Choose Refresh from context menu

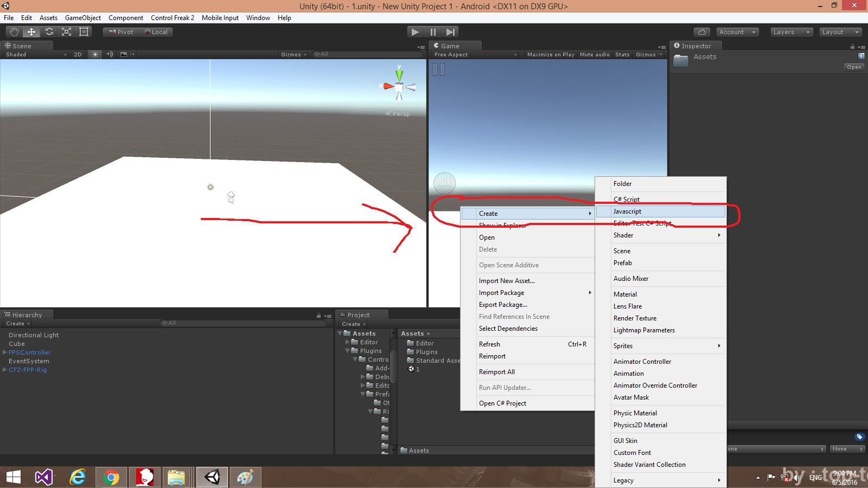pos(527,344)
